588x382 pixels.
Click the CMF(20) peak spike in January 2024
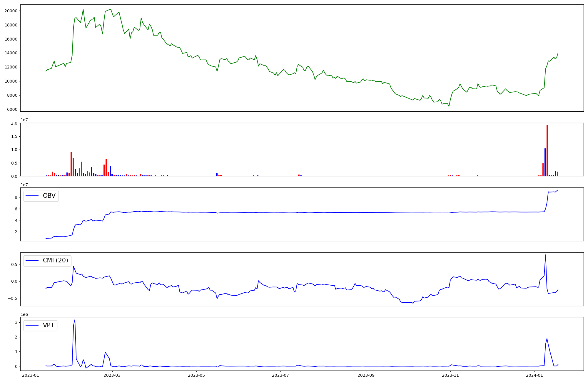pos(545,255)
